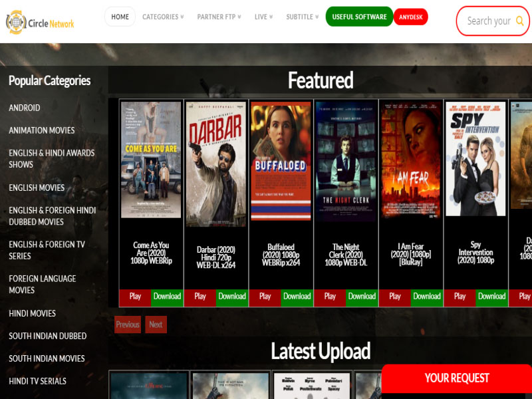This screenshot has height=399, width=532.
Task: Expand the Partner FTP dropdown
Action: click(219, 17)
